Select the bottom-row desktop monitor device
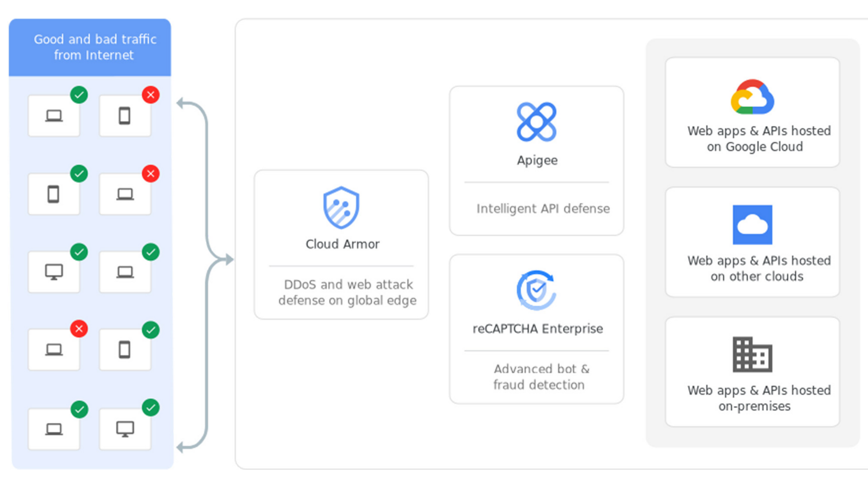The image size is (868, 494). [125, 429]
